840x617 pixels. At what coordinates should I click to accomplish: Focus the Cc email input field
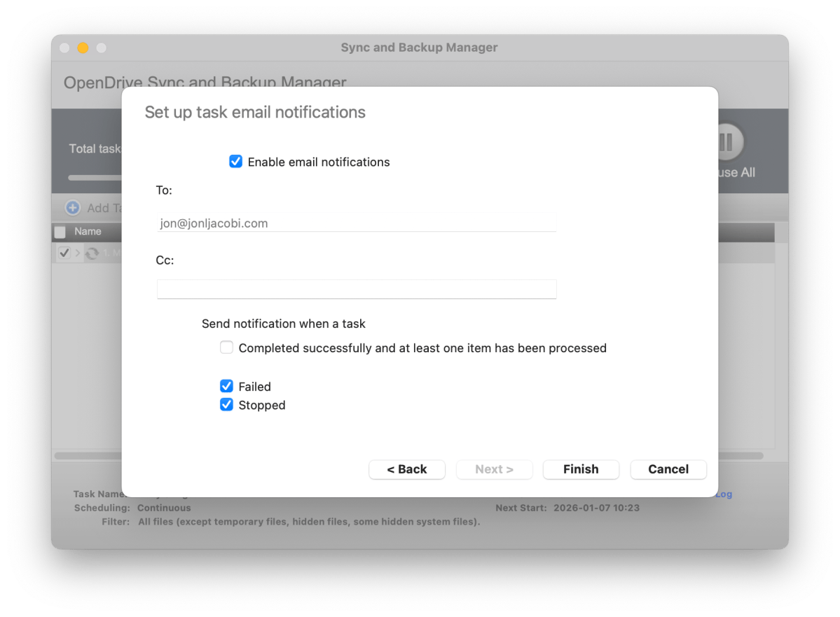(x=356, y=289)
